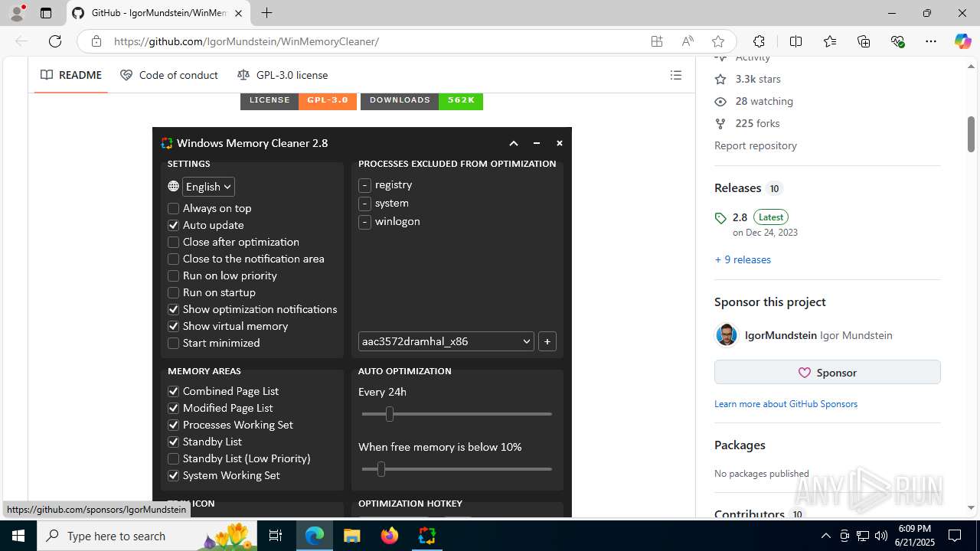This screenshot has height=551, width=980.
Task: Click Report repository link
Action: click(x=756, y=145)
